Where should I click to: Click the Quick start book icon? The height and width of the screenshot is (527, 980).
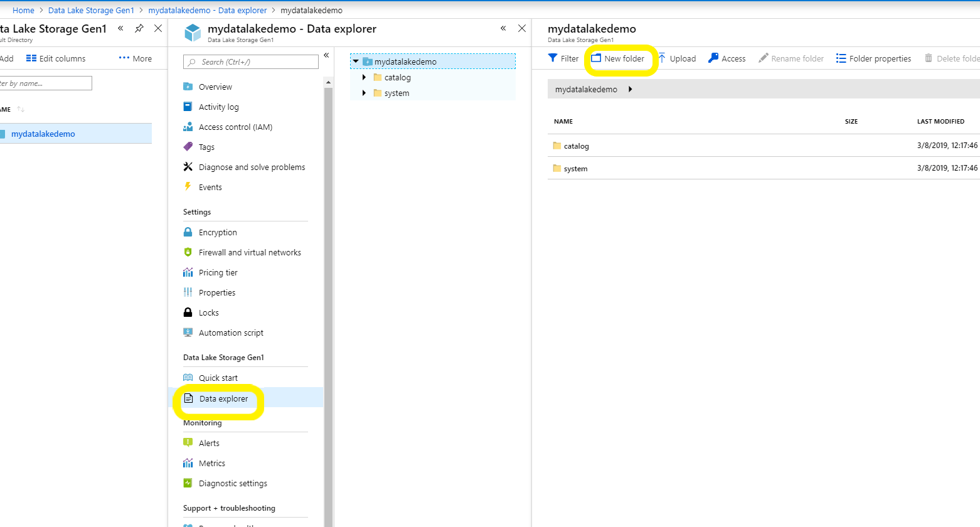click(x=188, y=378)
